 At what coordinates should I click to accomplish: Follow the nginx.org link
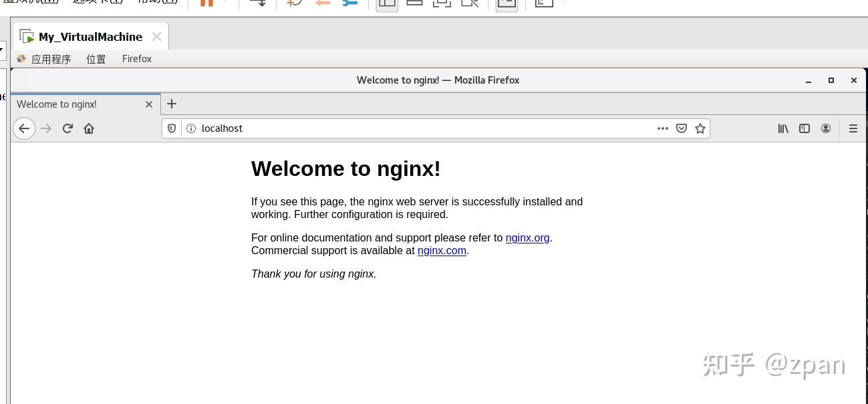click(527, 238)
